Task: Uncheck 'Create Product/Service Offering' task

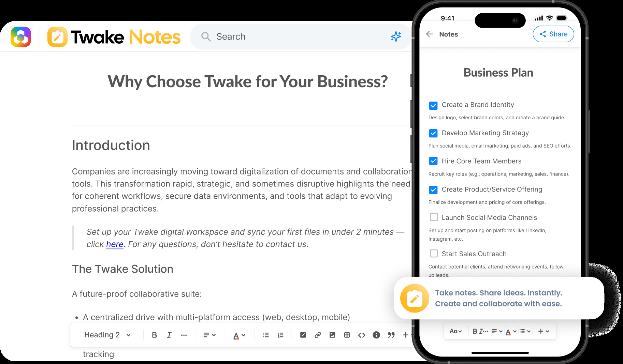Action: pyautogui.click(x=433, y=189)
